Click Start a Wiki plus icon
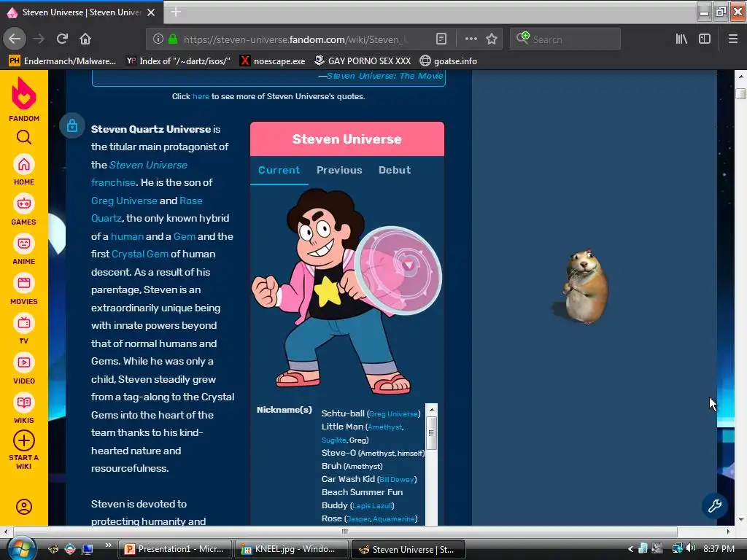This screenshot has width=747, height=560. click(24, 441)
